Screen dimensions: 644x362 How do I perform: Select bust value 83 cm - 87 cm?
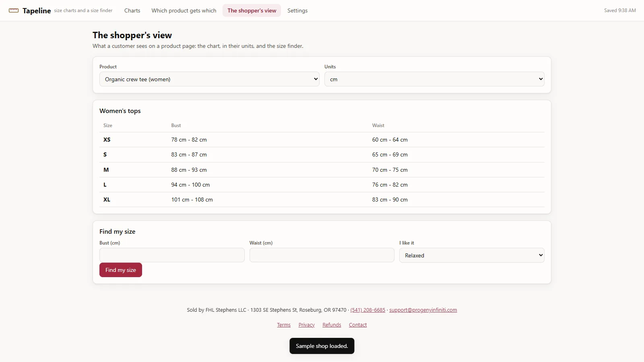click(x=189, y=154)
